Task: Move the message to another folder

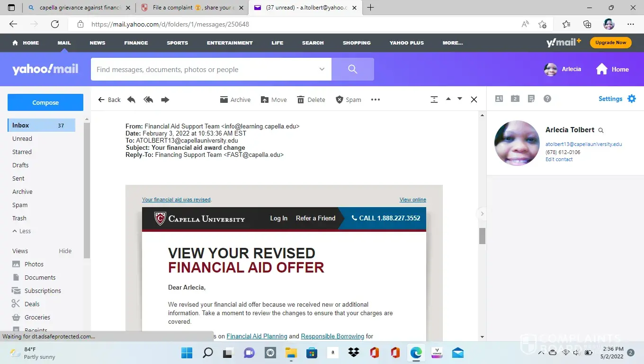Action: [274, 100]
